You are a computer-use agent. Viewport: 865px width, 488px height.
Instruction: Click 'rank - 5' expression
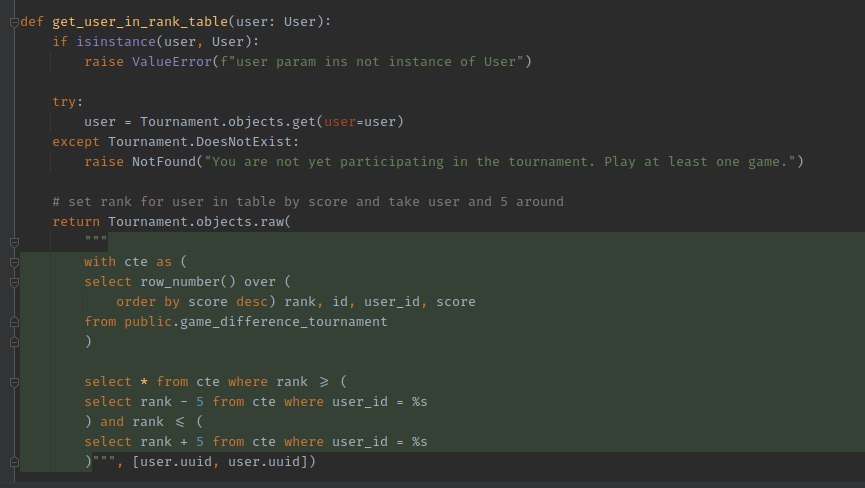(172, 401)
